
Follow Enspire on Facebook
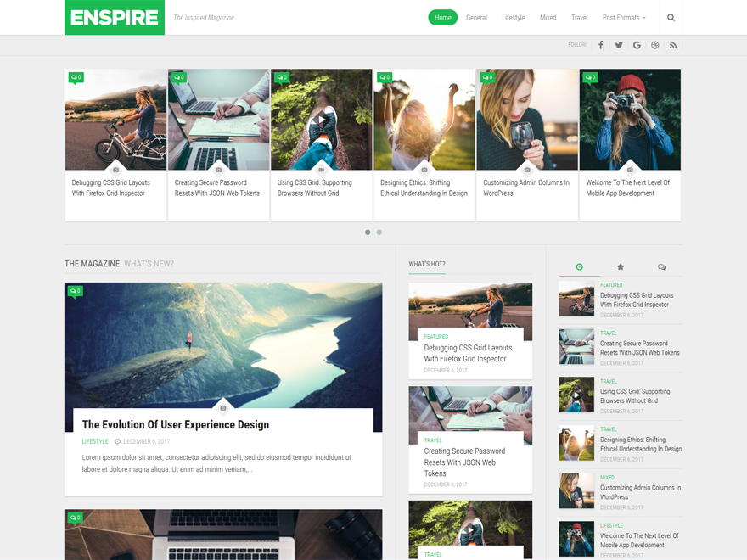[600, 44]
